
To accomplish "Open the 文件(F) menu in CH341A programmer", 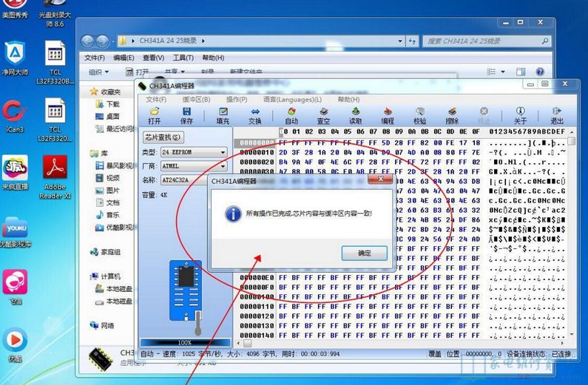I will coord(156,100).
